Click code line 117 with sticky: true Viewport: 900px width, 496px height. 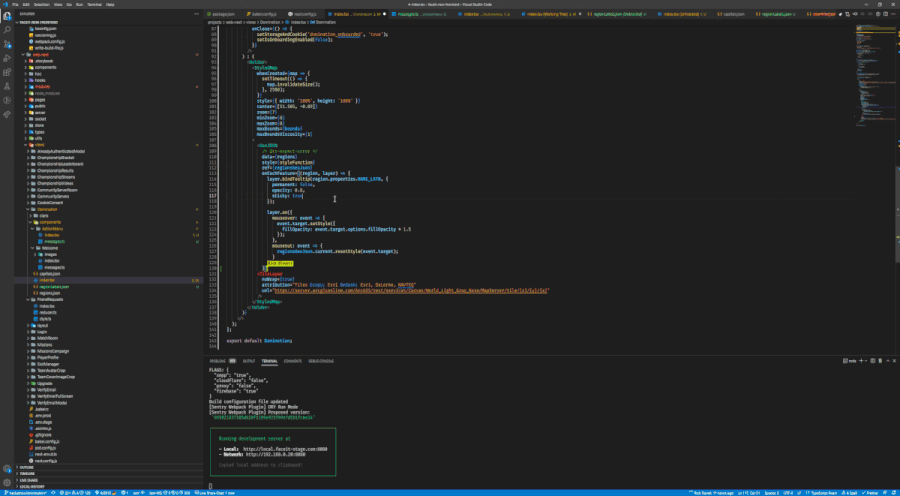click(x=289, y=196)
